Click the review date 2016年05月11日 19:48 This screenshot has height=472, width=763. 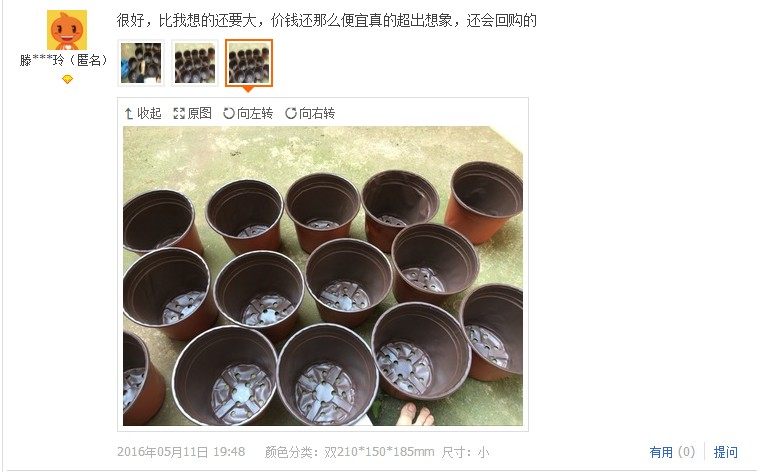pos(181,452)
